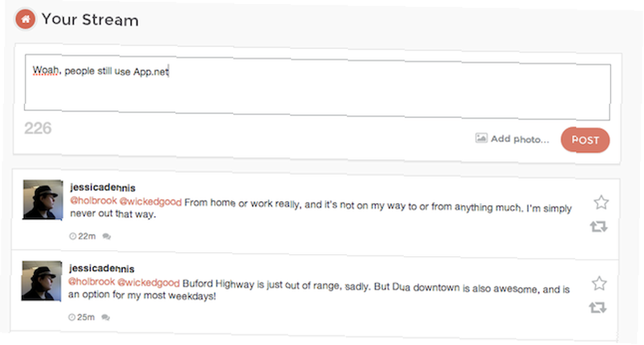Viewport: 644px width, 345px height.
Task: Click @wickedgood mention in Buford Highway post
Action: pos(149,282)
